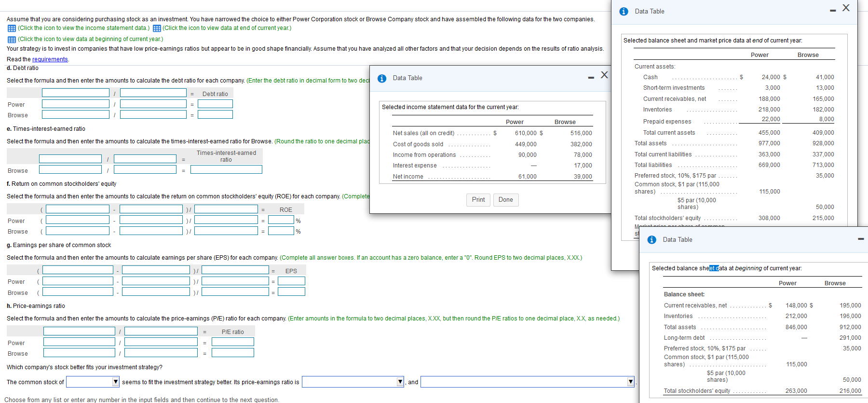
Task: Click Browse P/E ratio result field
Action: tap(233, 353)
